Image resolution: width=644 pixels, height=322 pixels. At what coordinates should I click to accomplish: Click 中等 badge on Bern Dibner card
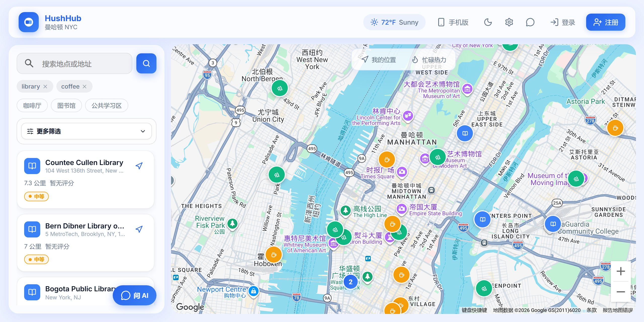click(36, 259)
